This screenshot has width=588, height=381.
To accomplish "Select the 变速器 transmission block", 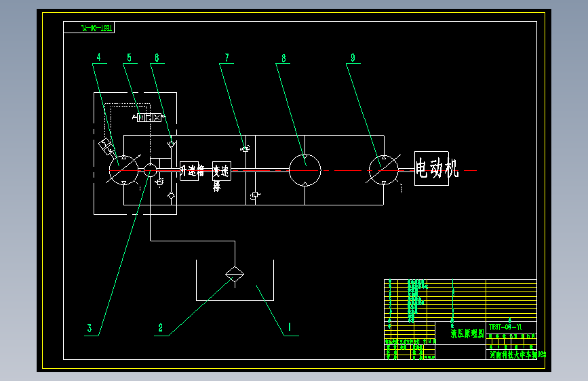I will pyautogui.click(x=222, y=171).
